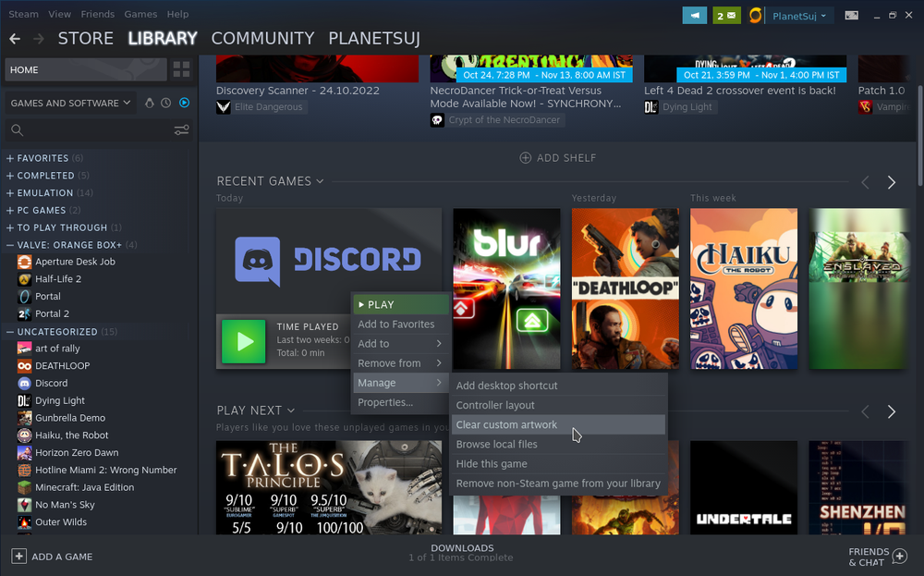Click the Add a Game plus icon
924x576 pixels.
18,556
